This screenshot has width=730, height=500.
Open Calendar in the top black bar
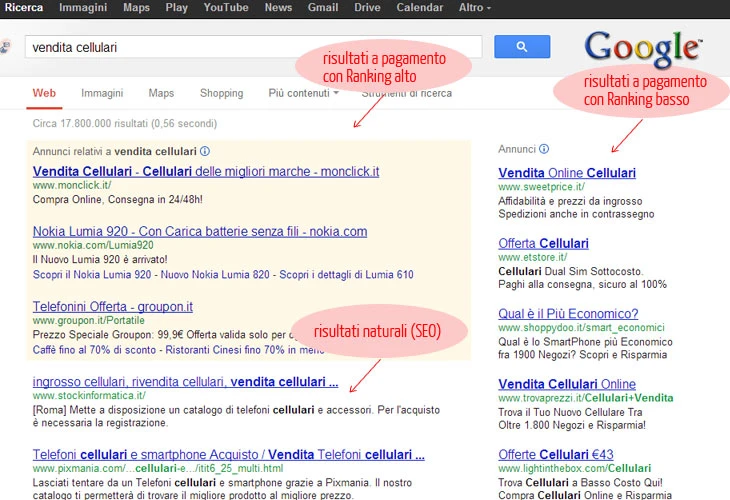pos(419,7)
